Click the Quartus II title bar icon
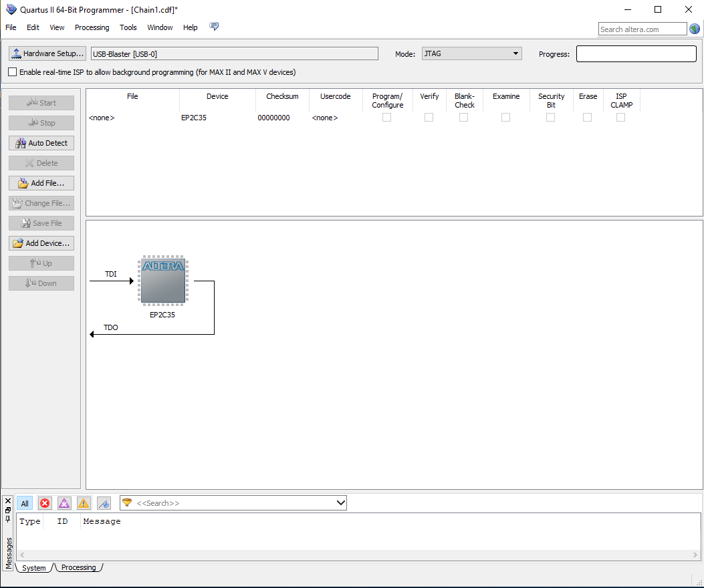 (11, 9)
